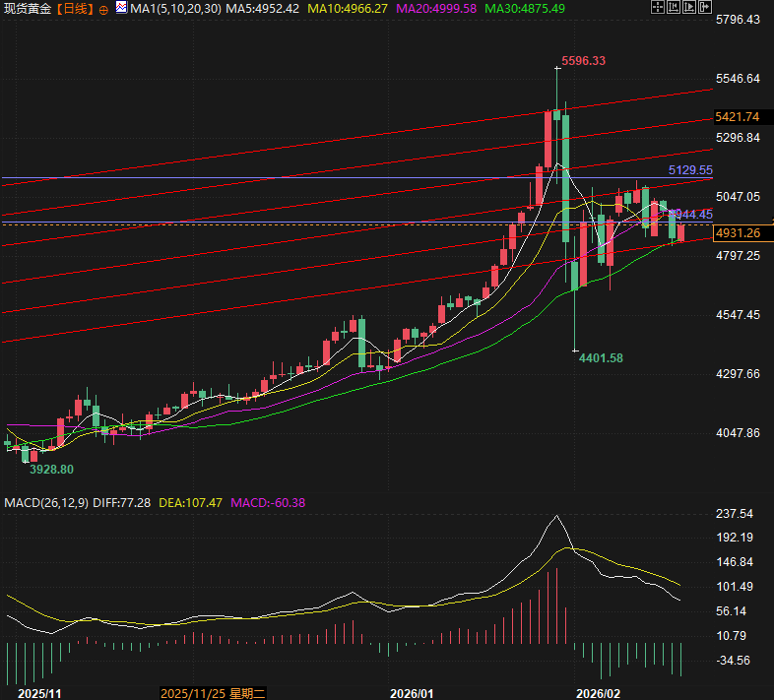The image size is (774, 700).
Task: Click the 2025/11/25 星期二 date marker
Action: coord(213,693)
